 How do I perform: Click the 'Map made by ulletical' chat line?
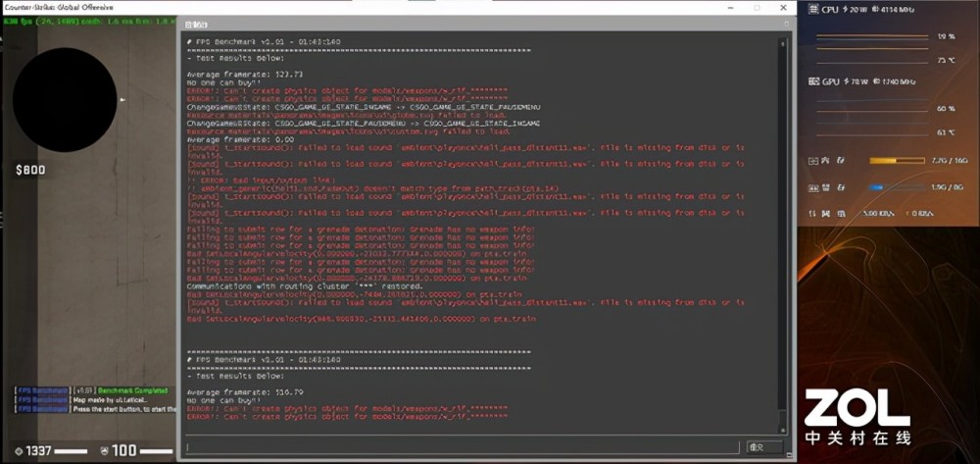(x=110, y=399)
